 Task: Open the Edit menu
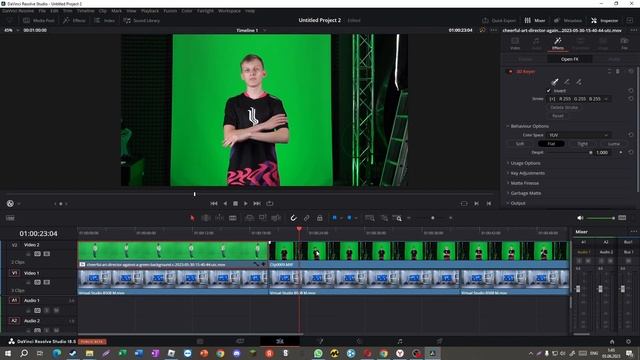pyautogui.click(x=54, y=11)
